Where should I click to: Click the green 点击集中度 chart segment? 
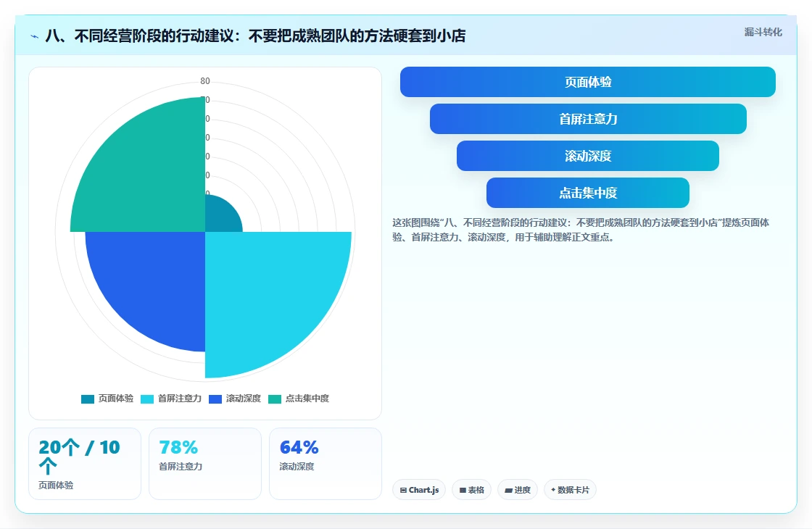[150, 176]
